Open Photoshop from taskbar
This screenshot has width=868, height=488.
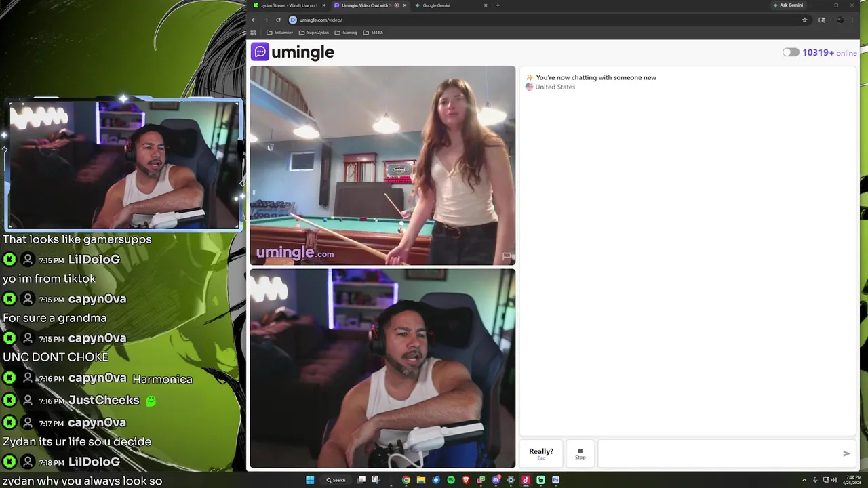coord(555,480)
